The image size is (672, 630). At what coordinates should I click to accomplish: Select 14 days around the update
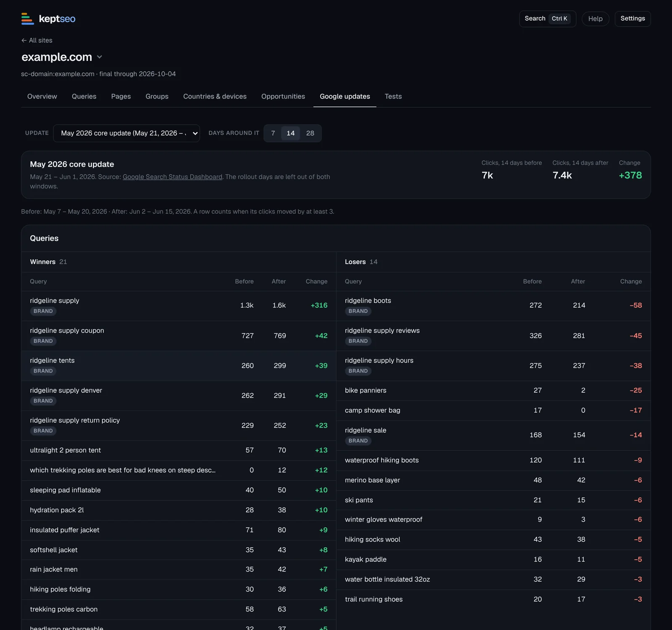291,133
